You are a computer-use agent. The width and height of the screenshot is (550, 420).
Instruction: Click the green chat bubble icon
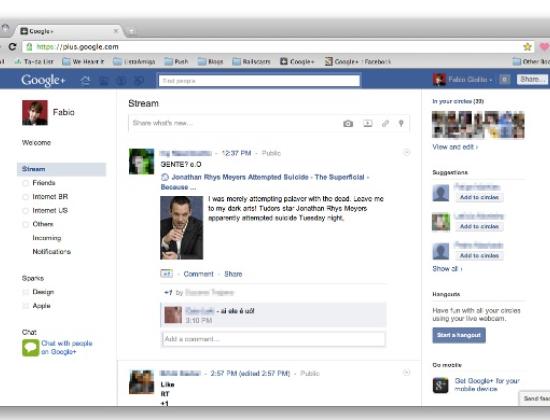(31, 348)
